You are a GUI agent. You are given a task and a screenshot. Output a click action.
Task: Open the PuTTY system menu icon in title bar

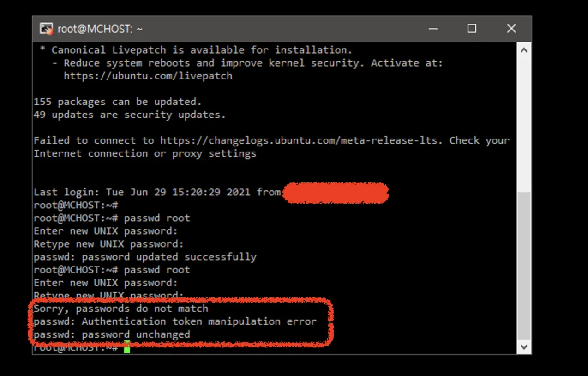(46, 29)
